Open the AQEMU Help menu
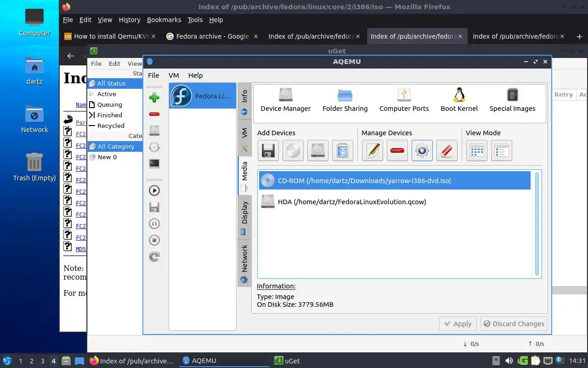The width and height of the screenshot is (588, 368). tap(195, 75)
